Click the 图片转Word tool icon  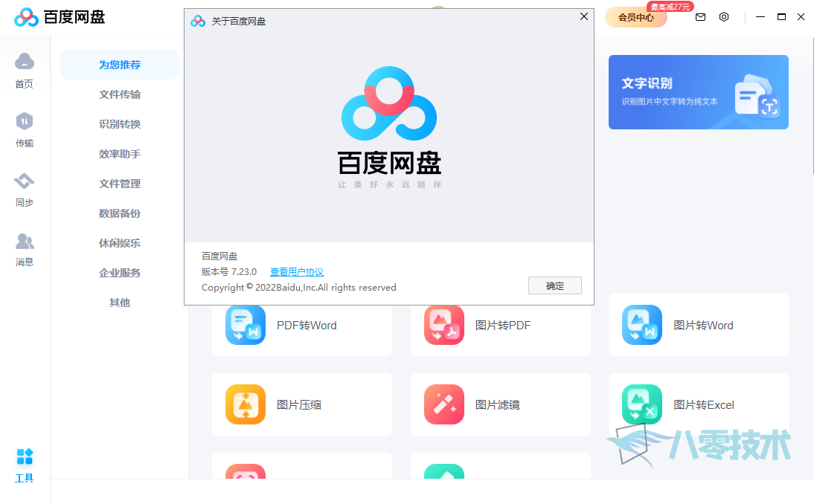641,325
